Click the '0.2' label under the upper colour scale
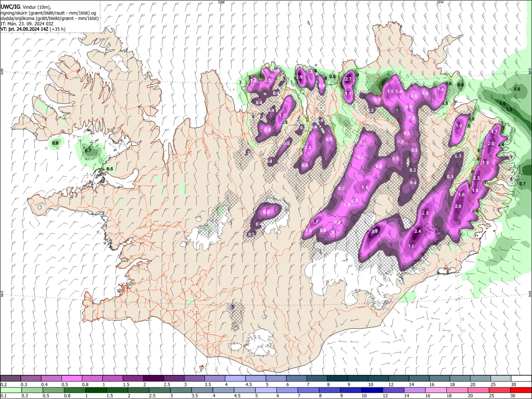532x399 pixels. coord(3,385)
